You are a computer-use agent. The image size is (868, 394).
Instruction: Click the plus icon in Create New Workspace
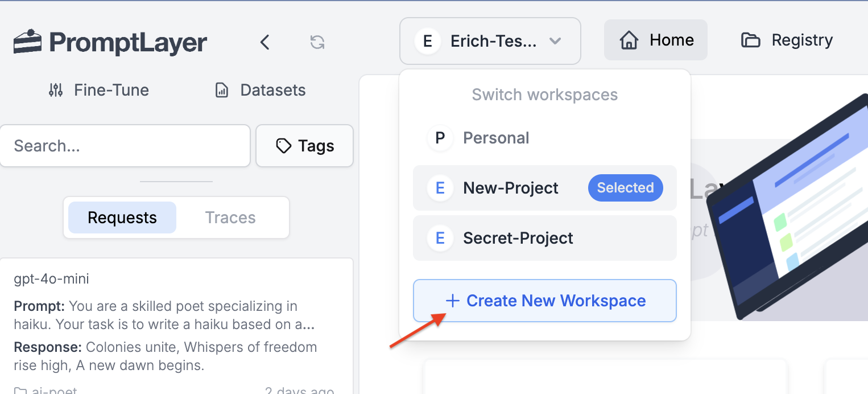(453, 301)
